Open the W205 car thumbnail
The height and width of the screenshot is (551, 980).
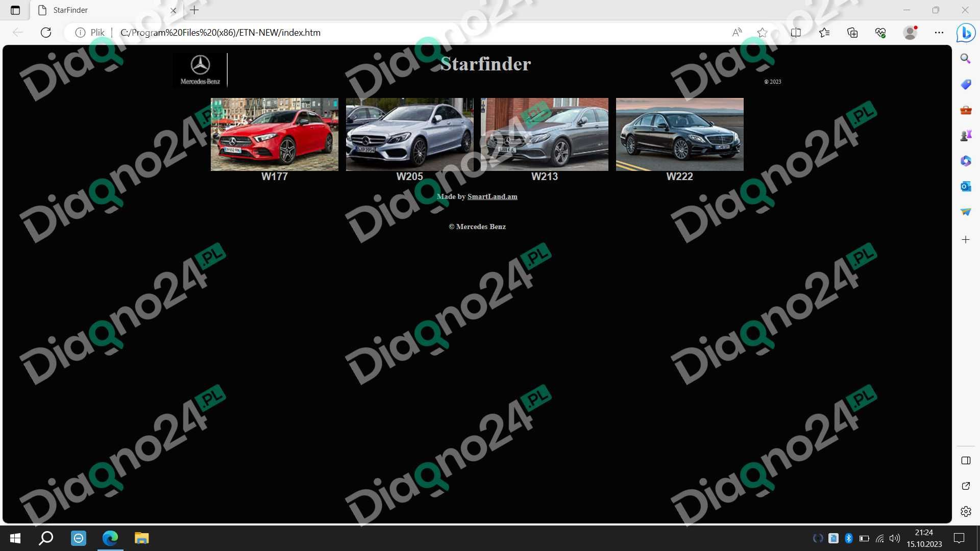point(409,134)
